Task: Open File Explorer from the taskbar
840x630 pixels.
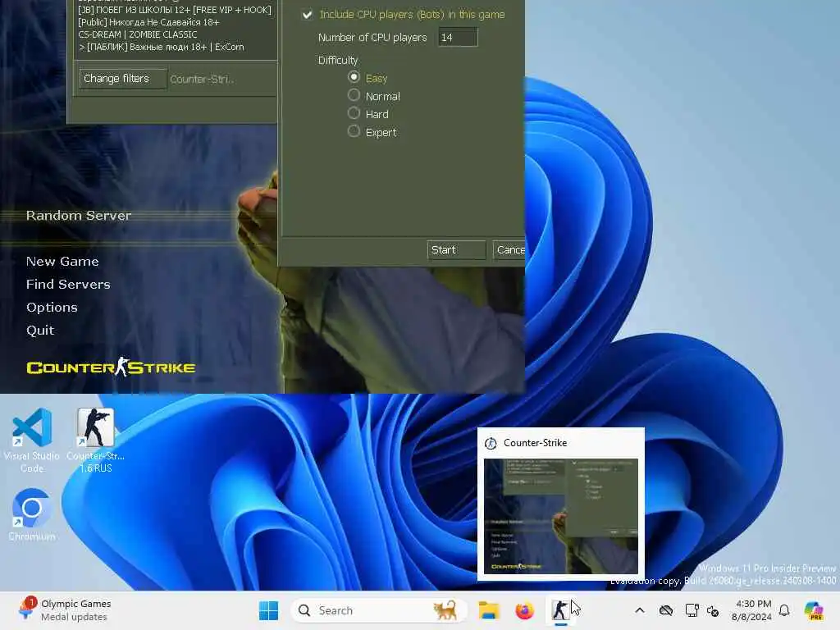Action: coord(489,610)
